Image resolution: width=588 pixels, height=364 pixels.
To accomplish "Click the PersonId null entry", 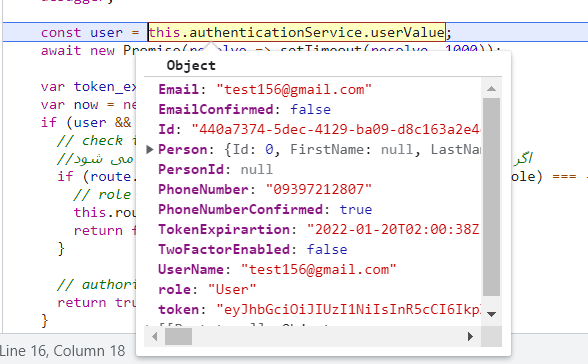I will [216, 169].
